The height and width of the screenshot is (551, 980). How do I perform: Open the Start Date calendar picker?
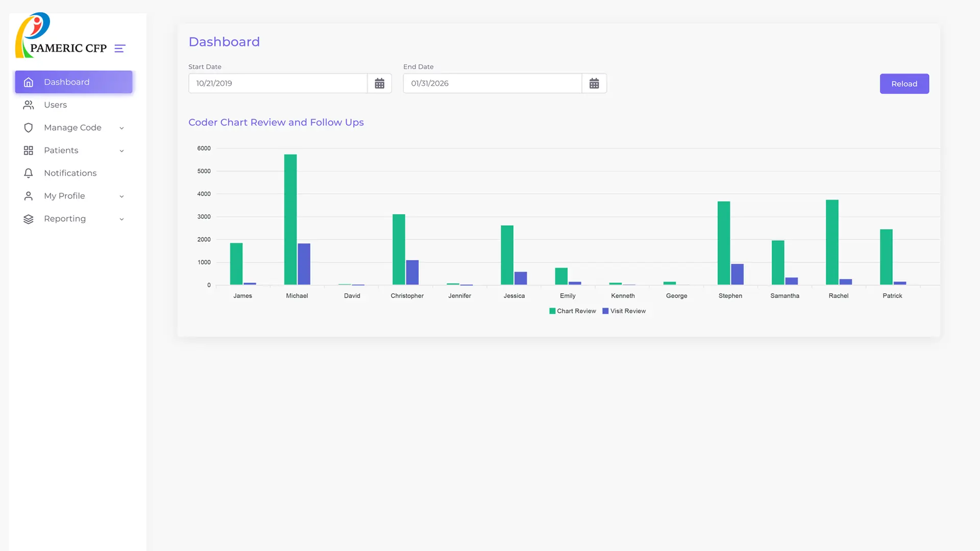tap(379, 84)
